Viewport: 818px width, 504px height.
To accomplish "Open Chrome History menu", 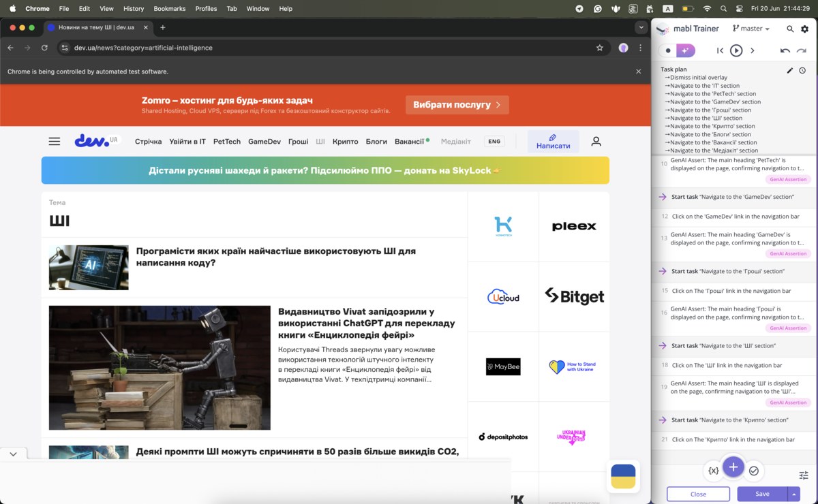I will coord(134,8).
